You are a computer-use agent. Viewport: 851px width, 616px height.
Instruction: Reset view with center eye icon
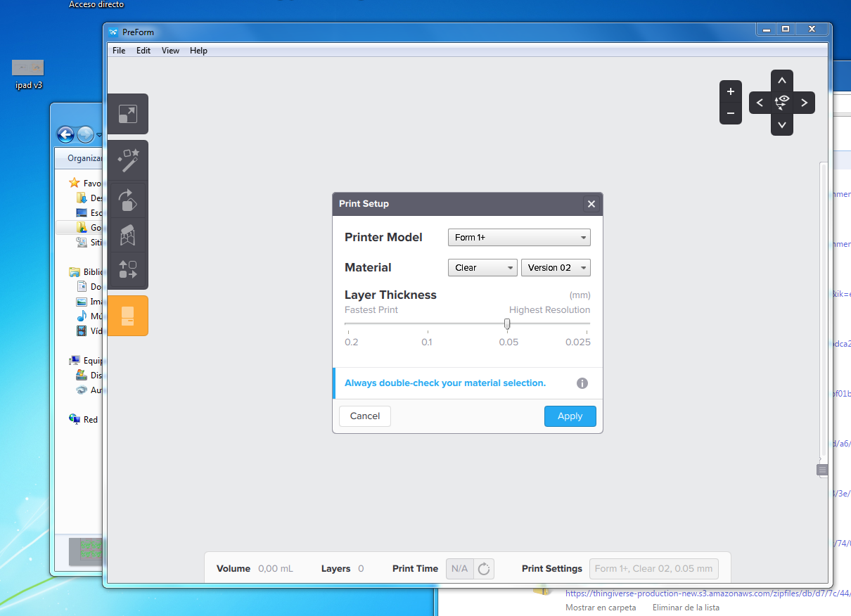782,103
